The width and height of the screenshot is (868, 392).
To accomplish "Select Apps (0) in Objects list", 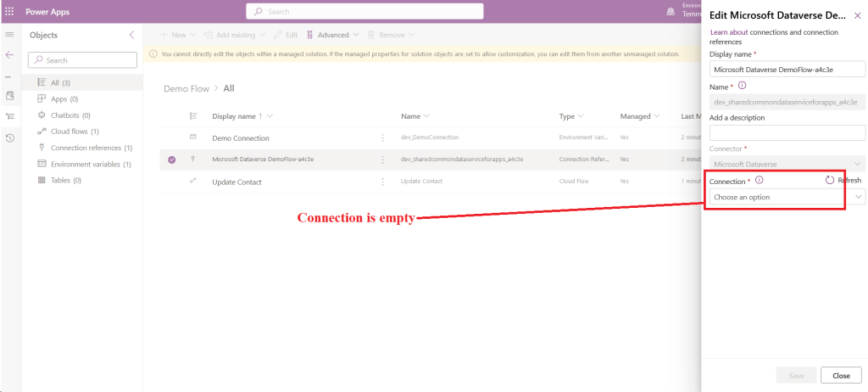I will pos(82,98).
